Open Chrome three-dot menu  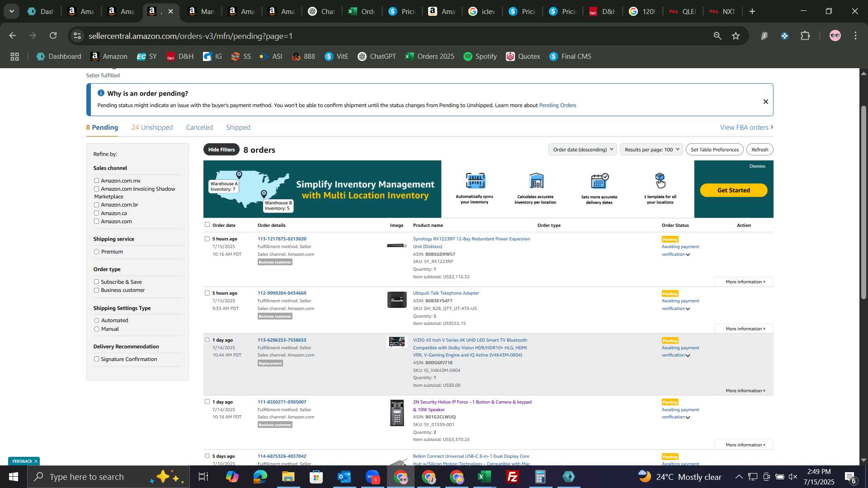point(856,36)
